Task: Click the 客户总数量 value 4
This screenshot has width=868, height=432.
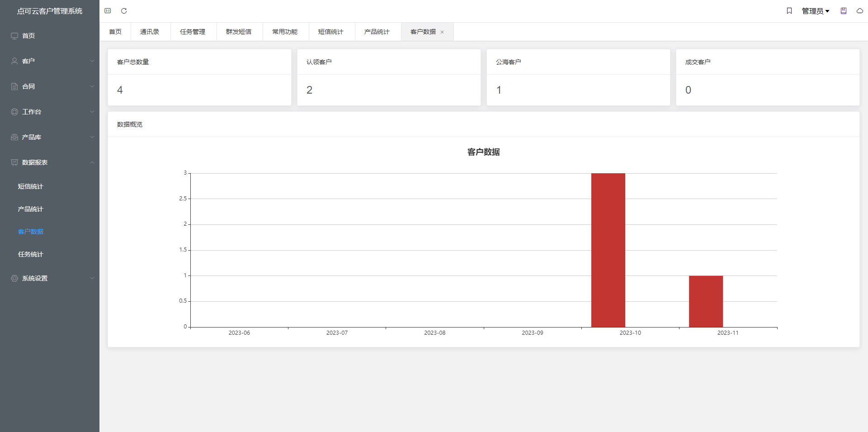Action: click(x=120, y=90)
